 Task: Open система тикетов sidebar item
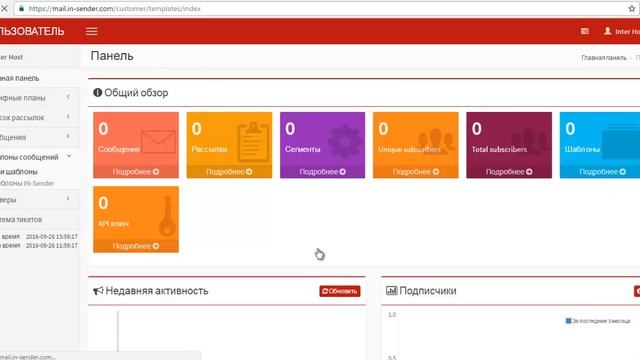pos(40,220)
